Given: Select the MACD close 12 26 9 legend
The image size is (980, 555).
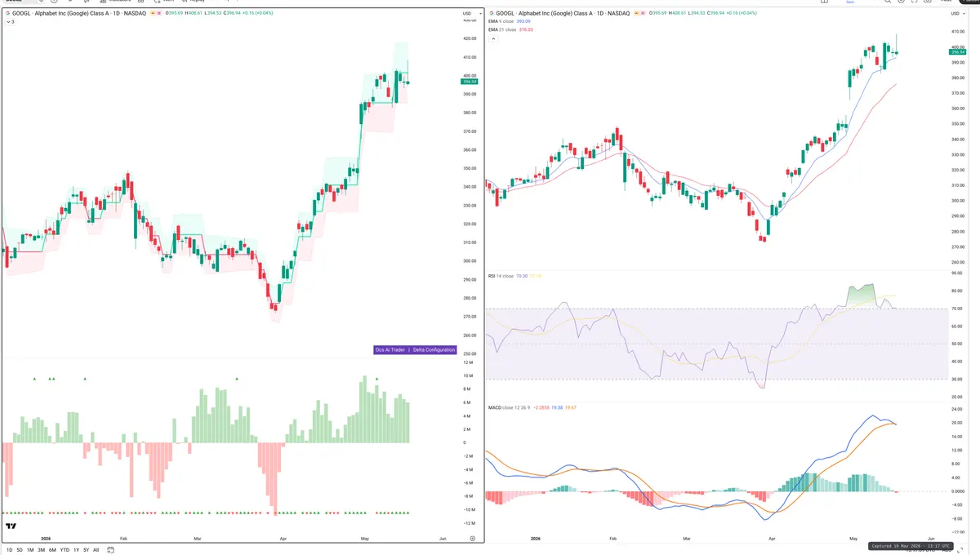Looking at the screenshot, I should coord(510,407).
